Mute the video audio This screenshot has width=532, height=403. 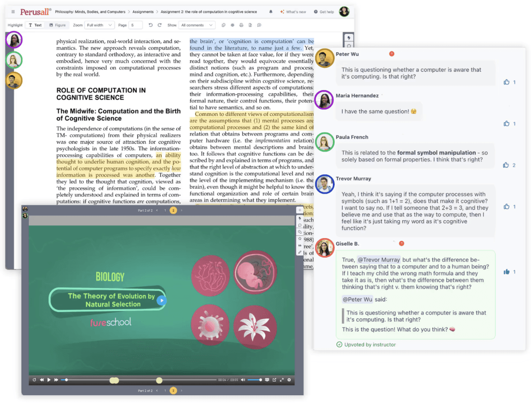click(243, 380)
